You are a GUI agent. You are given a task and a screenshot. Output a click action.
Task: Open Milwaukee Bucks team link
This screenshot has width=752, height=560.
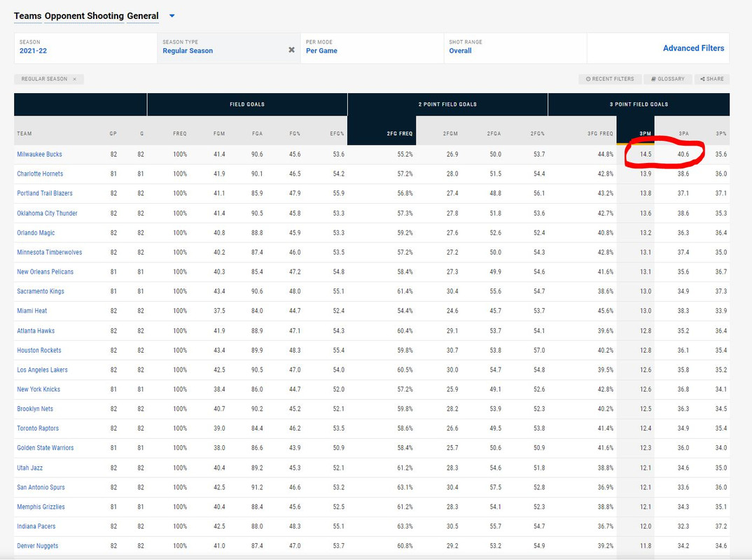(39, 155)
